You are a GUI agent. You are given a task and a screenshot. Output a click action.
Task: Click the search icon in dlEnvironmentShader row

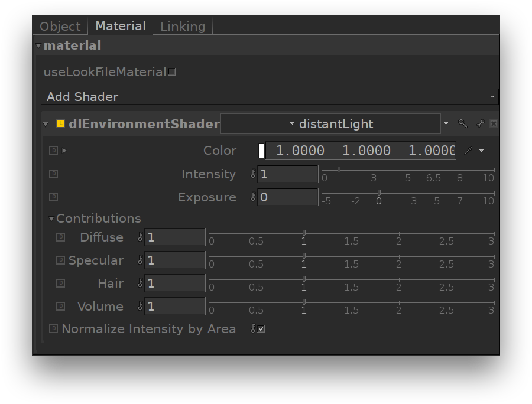pos(462,123)
